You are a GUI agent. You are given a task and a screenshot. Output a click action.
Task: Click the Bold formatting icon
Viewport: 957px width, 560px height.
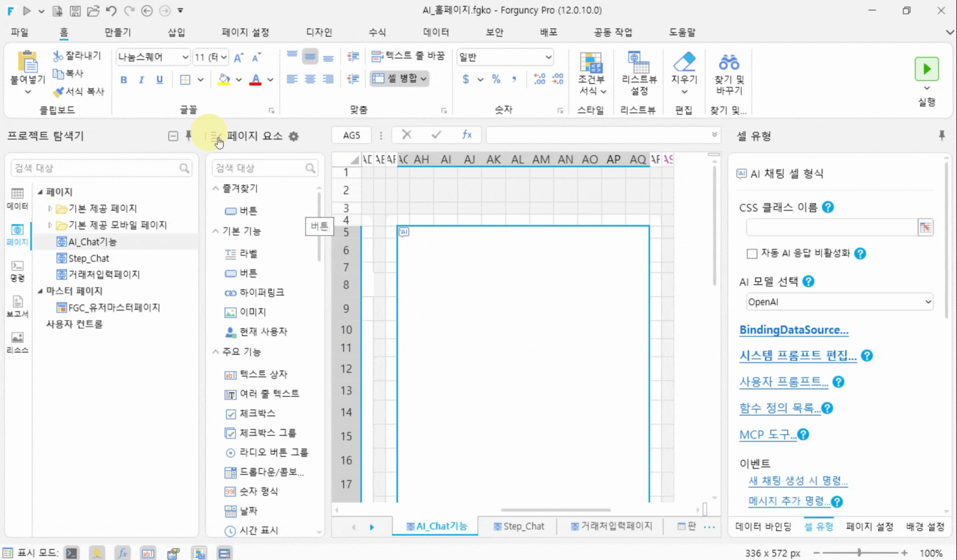click(x=123, y=80)
